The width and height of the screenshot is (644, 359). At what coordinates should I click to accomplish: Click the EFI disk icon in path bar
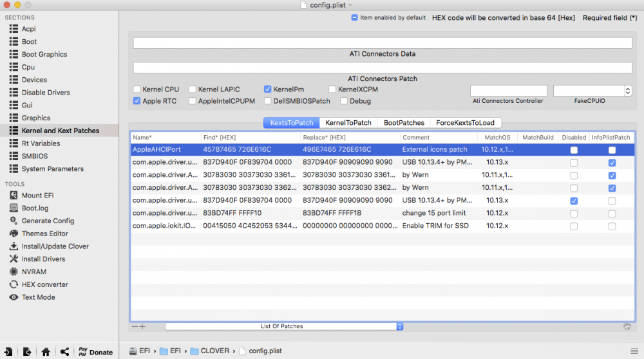coord(133,351)
